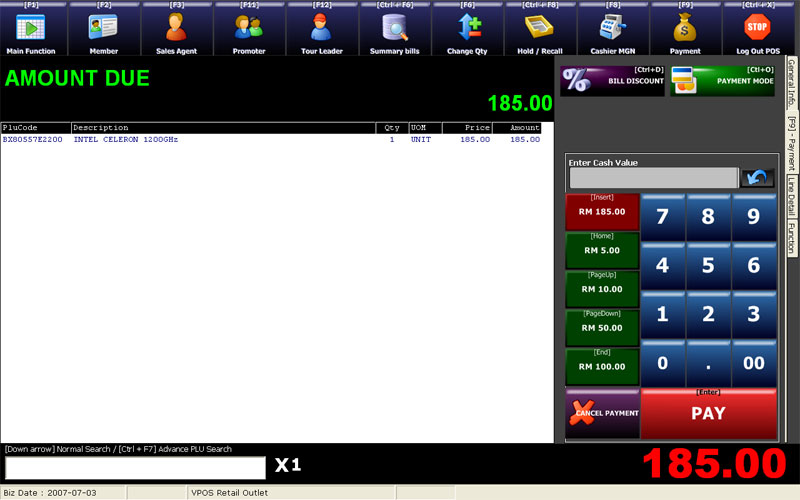The image size is (800, 500).
Task: Open Summary bills from the toolbar
Action: pyautogui.click(x=395, y=28)
